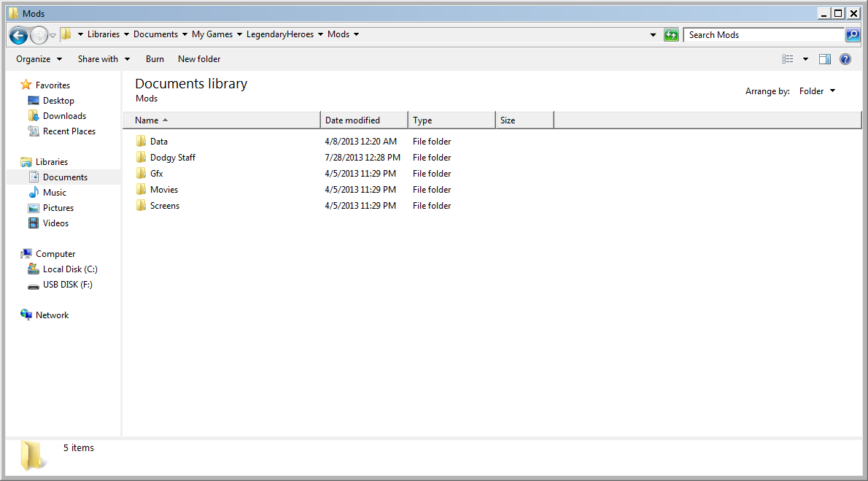Sort files by Date modified column

click(x=353, y=120)
